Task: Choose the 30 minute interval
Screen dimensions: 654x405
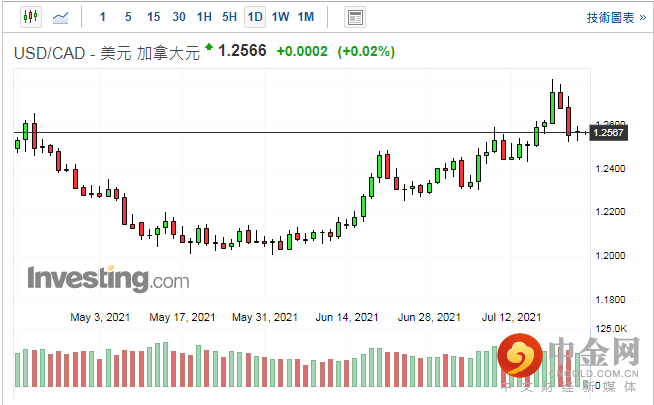Action: [179, 17]
